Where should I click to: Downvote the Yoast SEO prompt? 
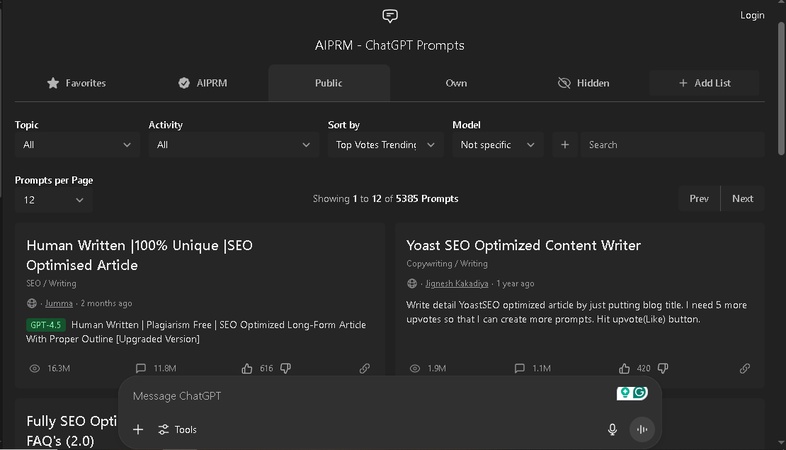coord(663,368)
